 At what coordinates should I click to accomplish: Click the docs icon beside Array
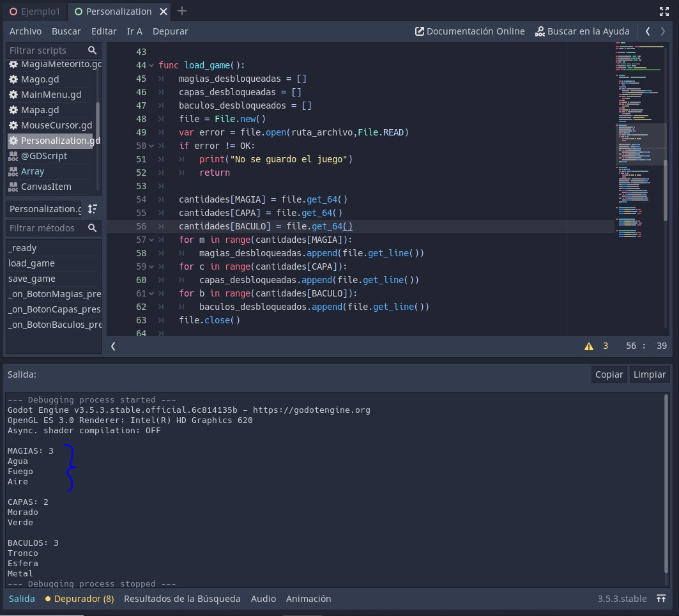(13, 171)
